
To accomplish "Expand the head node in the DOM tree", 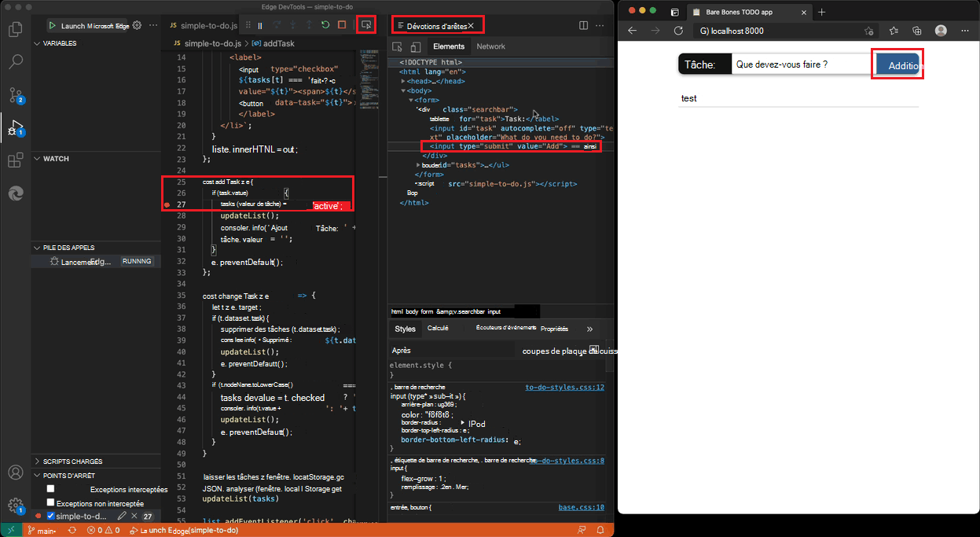I will (x=403, y=81).
